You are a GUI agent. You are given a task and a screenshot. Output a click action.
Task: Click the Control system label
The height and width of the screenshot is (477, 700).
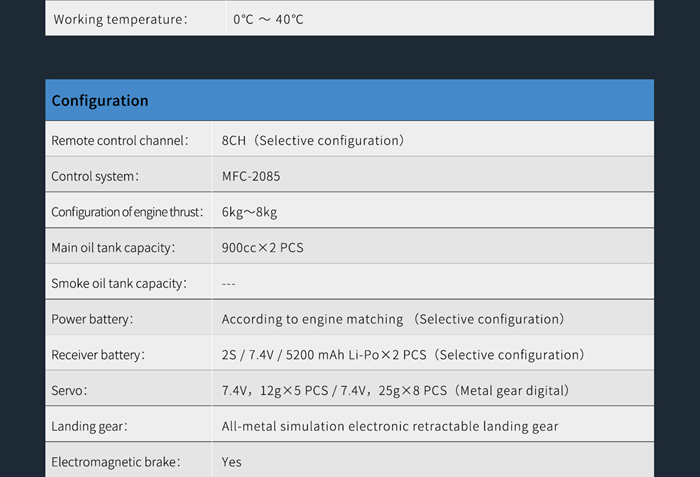95,177
